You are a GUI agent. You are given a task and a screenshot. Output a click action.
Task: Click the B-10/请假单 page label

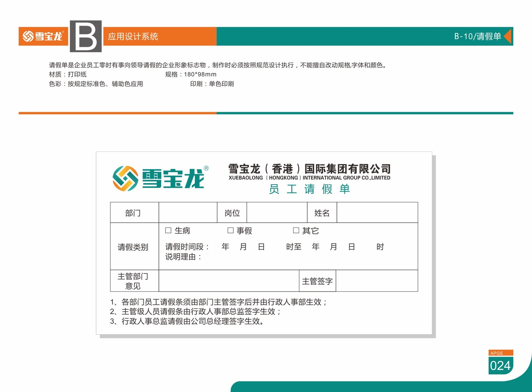[x=477, y=36]
